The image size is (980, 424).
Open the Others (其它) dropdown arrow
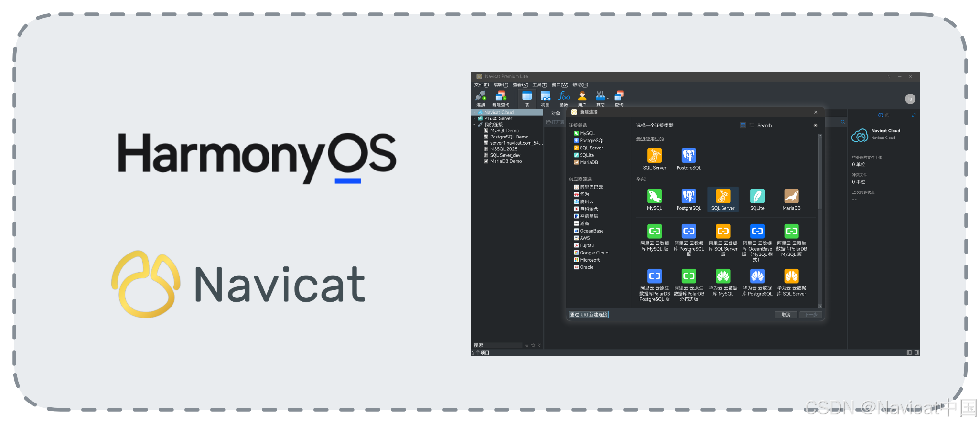[608, 98]
